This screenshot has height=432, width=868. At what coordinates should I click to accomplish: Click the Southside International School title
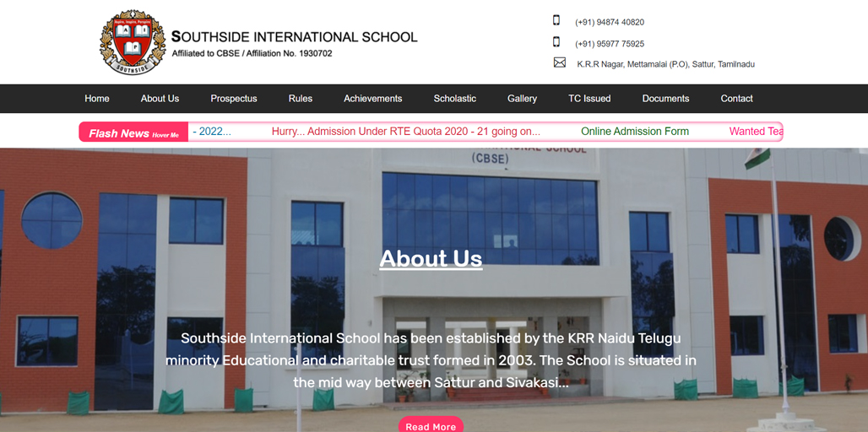(295, 37)
